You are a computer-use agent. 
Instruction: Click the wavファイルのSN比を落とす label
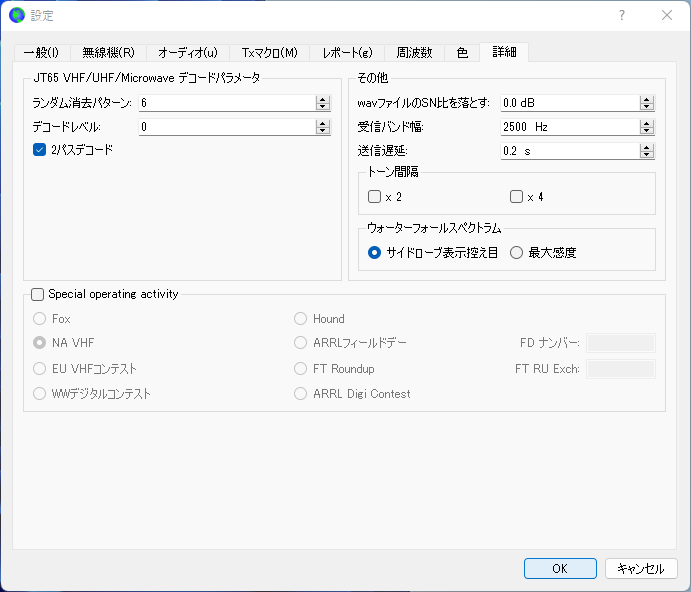click(x=424, y=103)
